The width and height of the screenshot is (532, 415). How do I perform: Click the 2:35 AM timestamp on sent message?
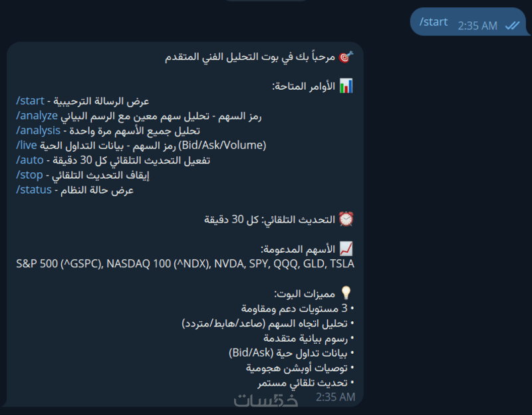tap(477, 26)
